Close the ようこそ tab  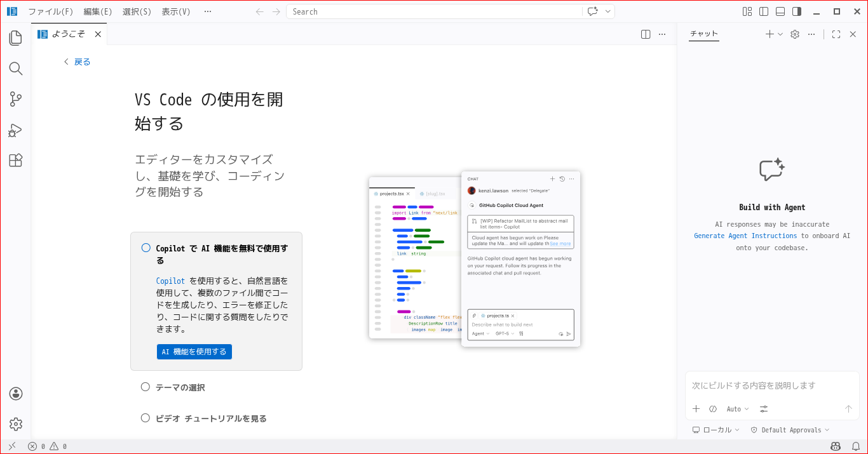point(98,34)
